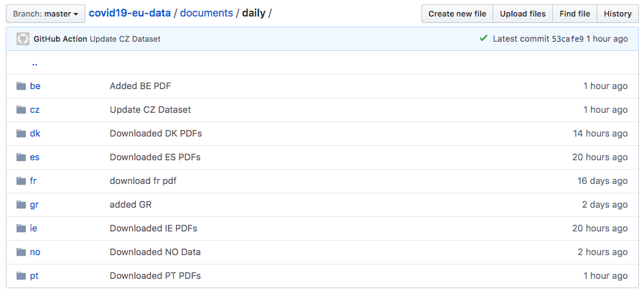Click the green check status icon

[483, 39]
